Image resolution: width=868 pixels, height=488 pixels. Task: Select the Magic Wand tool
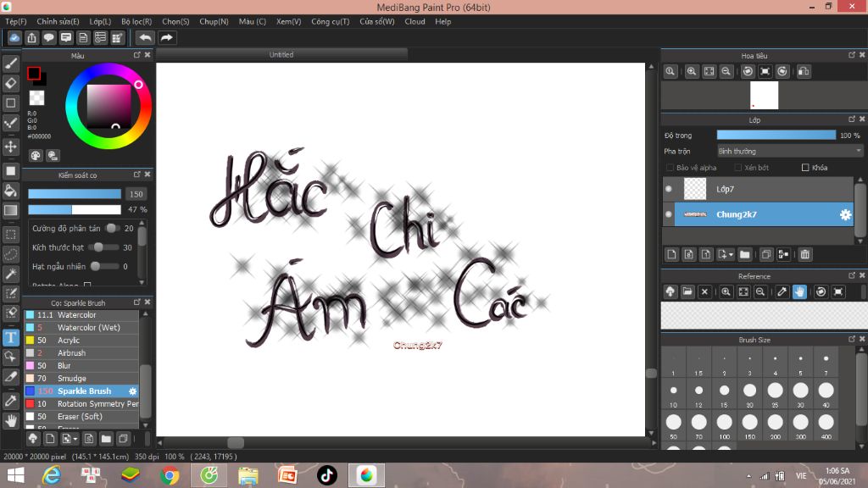(x=10, y=274)
